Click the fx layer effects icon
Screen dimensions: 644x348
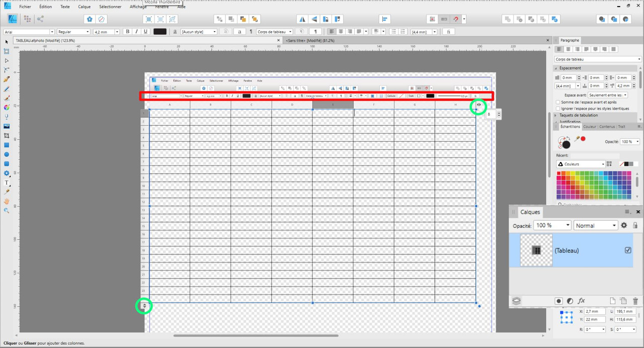[582, 301]
